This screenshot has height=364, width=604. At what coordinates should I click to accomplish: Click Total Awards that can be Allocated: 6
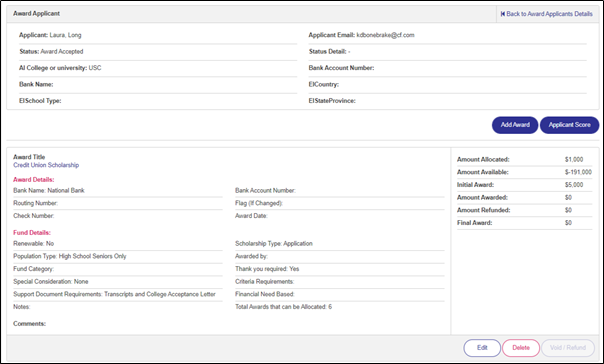pyautogui.click(x=284, y=307)
